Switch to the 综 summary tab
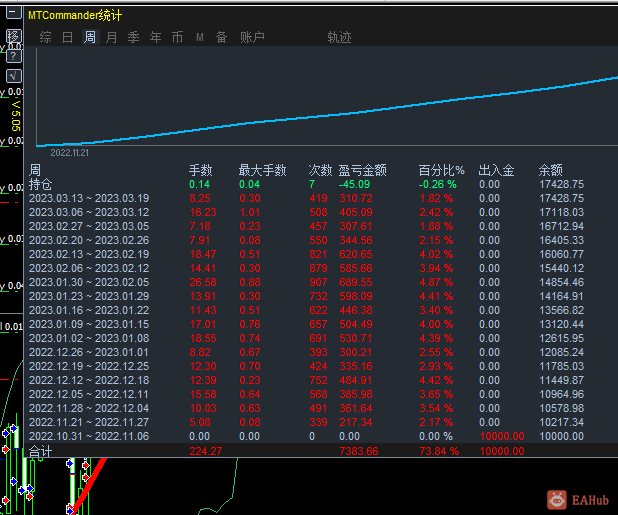The width and height of the screenshot is (618, 515). click(45, 37)
